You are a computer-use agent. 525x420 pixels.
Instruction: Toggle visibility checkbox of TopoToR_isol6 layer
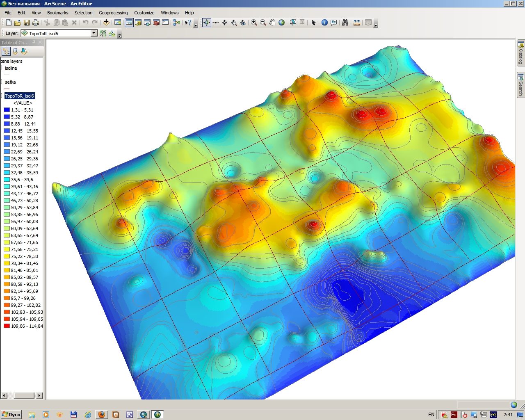click(1, 96)
